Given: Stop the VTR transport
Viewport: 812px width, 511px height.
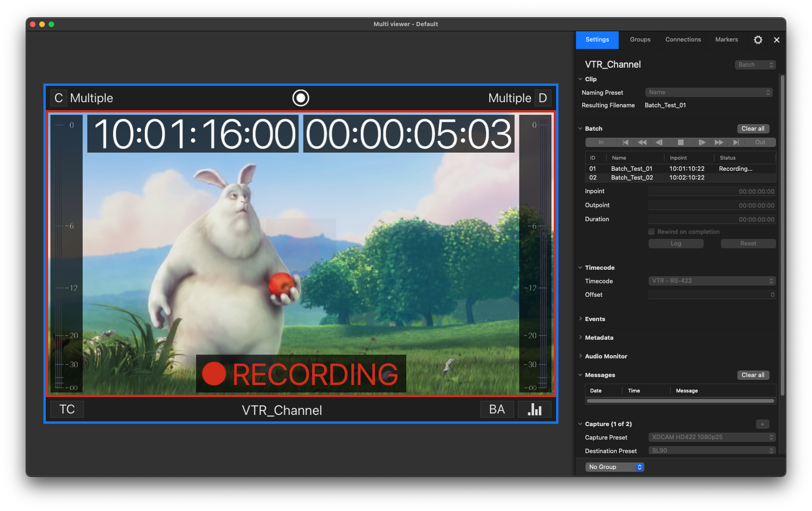Looking at the screenshot, I should click(x=681, y=142).
